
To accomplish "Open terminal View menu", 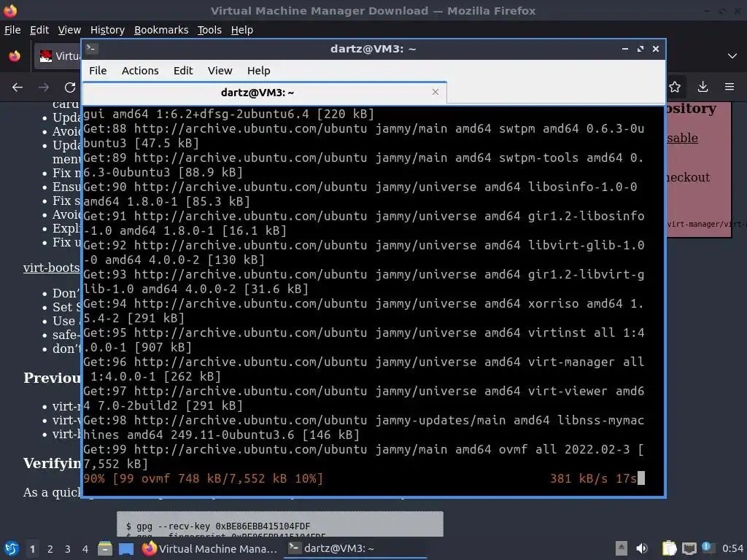I will coord(220,71).
